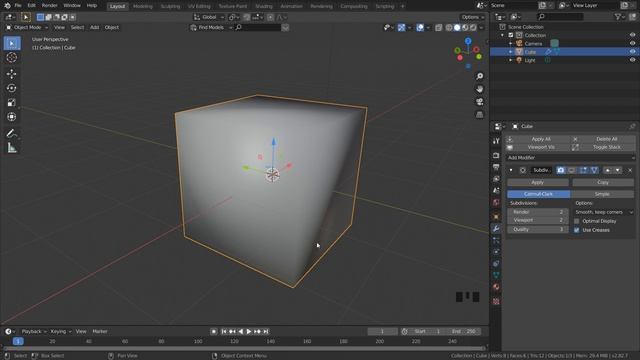The image size is (640, 360).
Task: Open the Global orientation dropdown
Action: (209, 17)
